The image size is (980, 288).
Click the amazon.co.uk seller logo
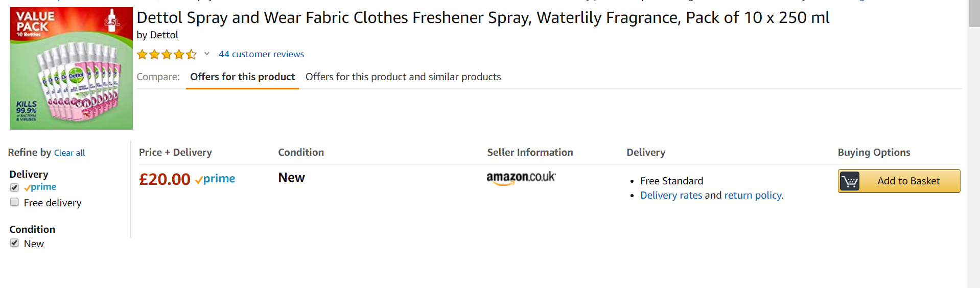[x=521, y=178]
